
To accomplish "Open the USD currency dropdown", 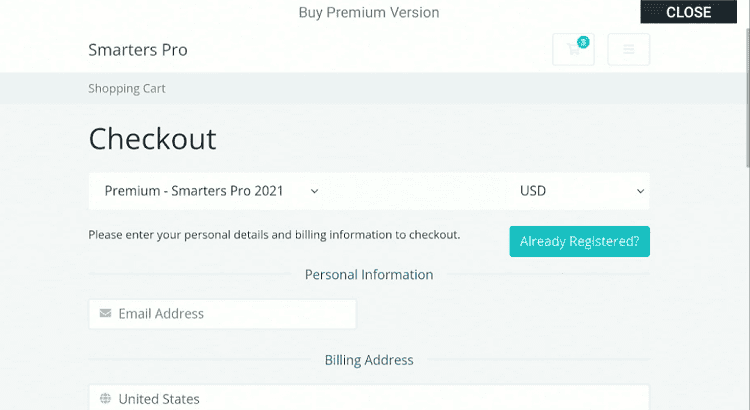I will (580, 190).
